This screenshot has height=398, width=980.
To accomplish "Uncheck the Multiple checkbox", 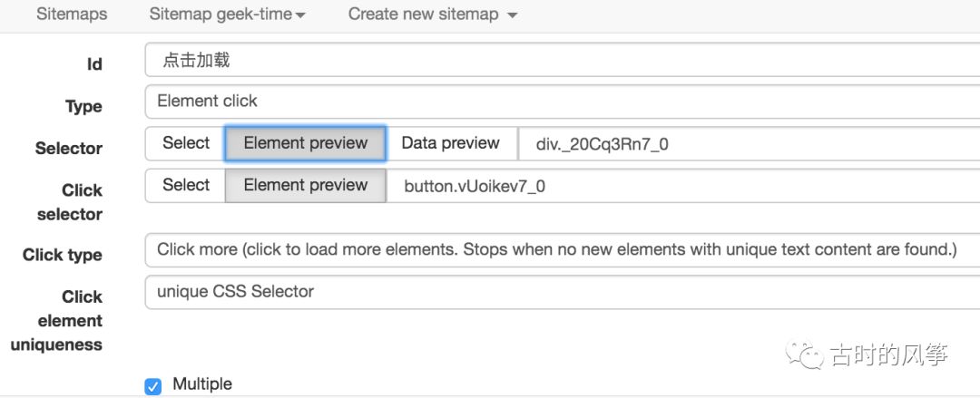I will tap(153, 386).
